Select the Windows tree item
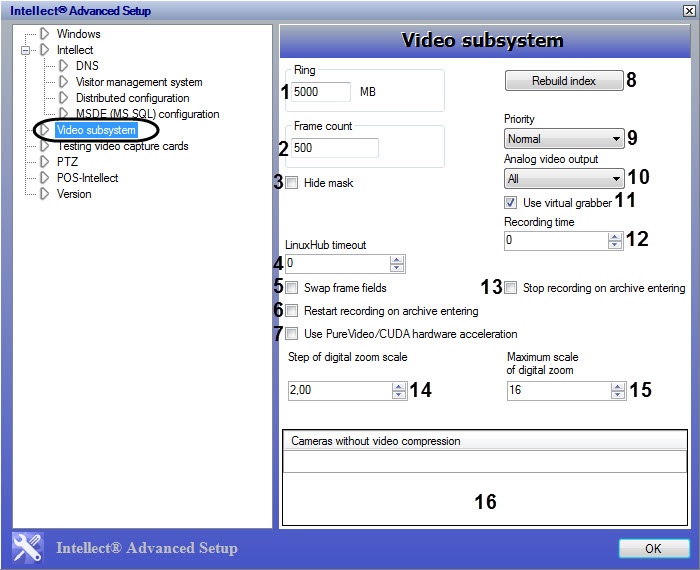Screen dimensions: 700x570 [x=79, y=33]
